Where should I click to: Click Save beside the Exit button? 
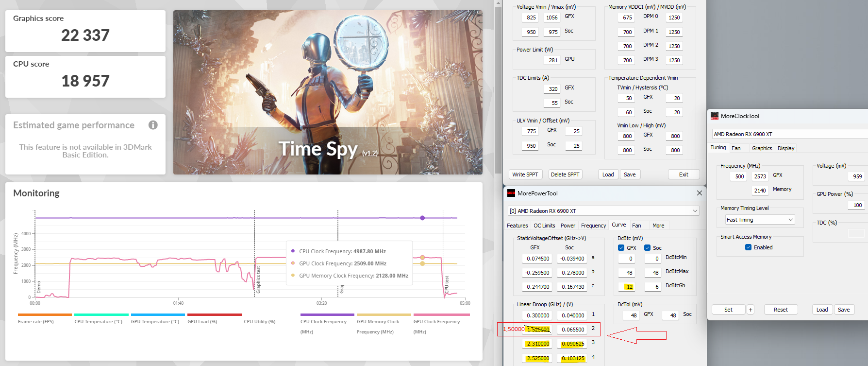pyautogui.click(x=630, y=174)
